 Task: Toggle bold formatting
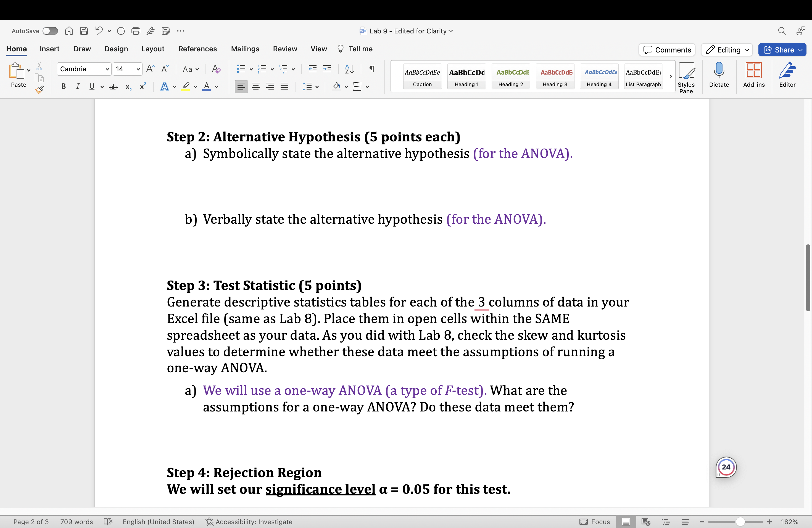[63, 87]
